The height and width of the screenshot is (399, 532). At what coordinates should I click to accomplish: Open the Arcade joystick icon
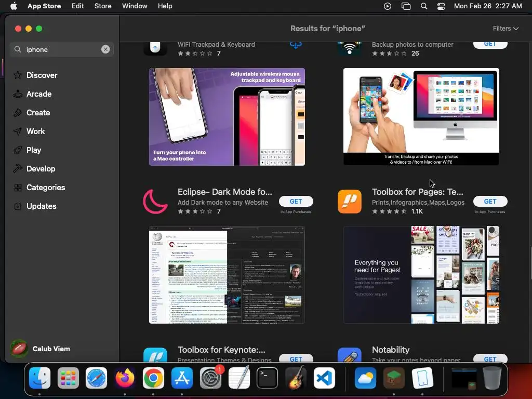[x=18, y=94]
